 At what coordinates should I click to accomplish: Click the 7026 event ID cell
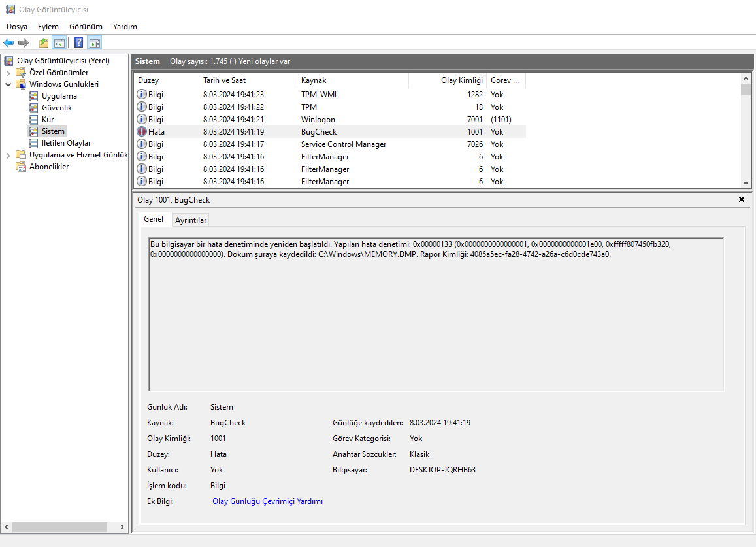(475, 144)
